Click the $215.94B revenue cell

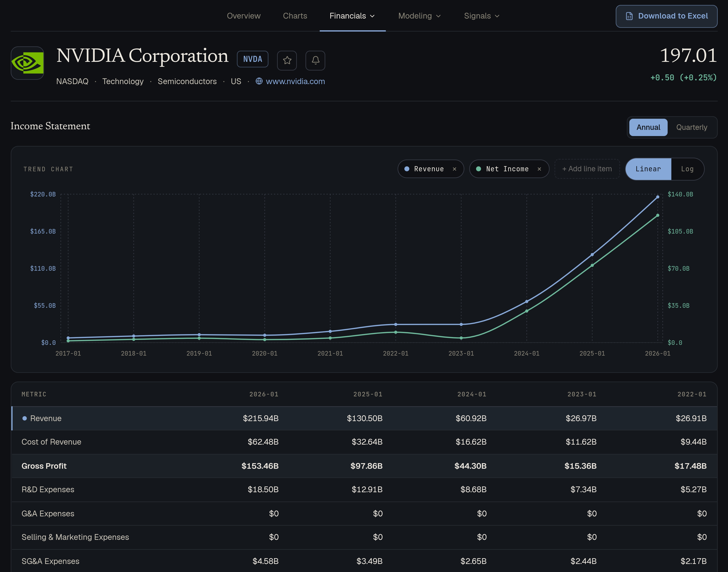[261, 418]
